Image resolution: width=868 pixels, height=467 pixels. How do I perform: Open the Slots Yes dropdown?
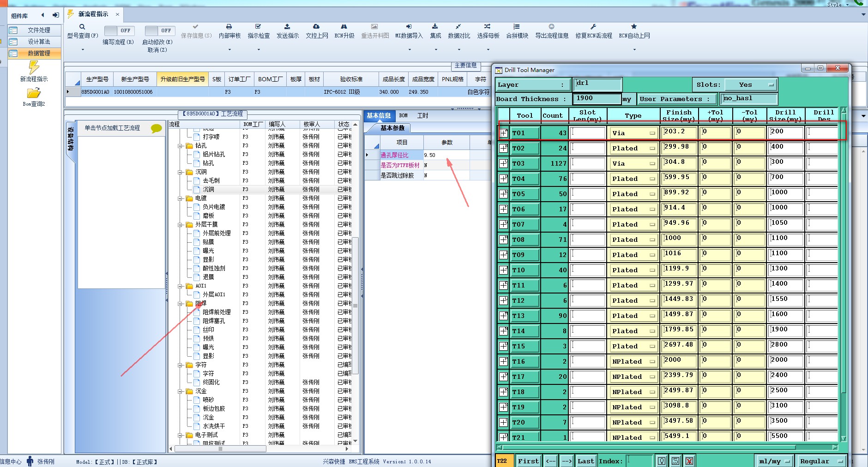[x=751, y=85]
